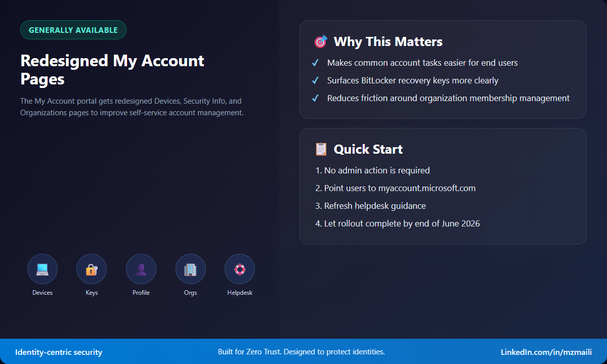
Task: Click the Orgs label
Action: pos(191,293)
